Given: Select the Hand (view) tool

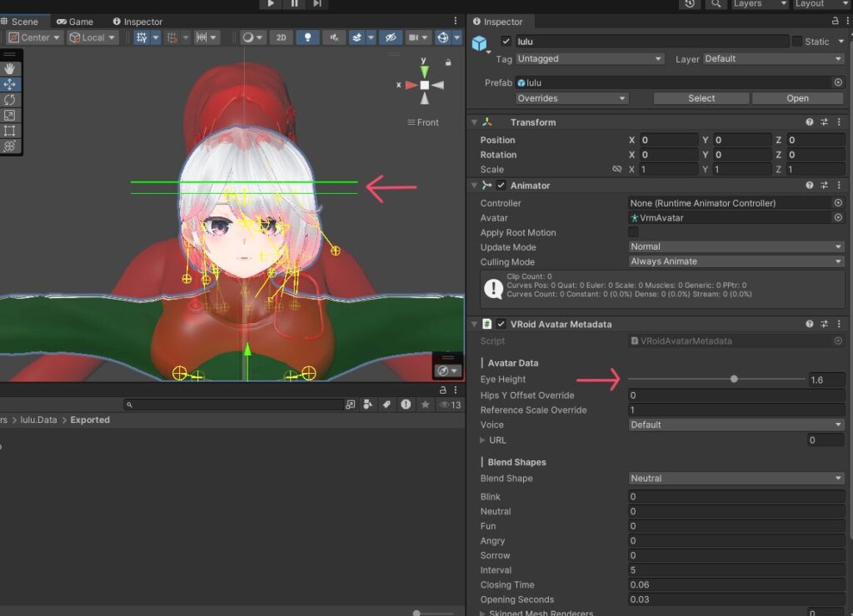Looking at the screenshot, I should 10,69.
